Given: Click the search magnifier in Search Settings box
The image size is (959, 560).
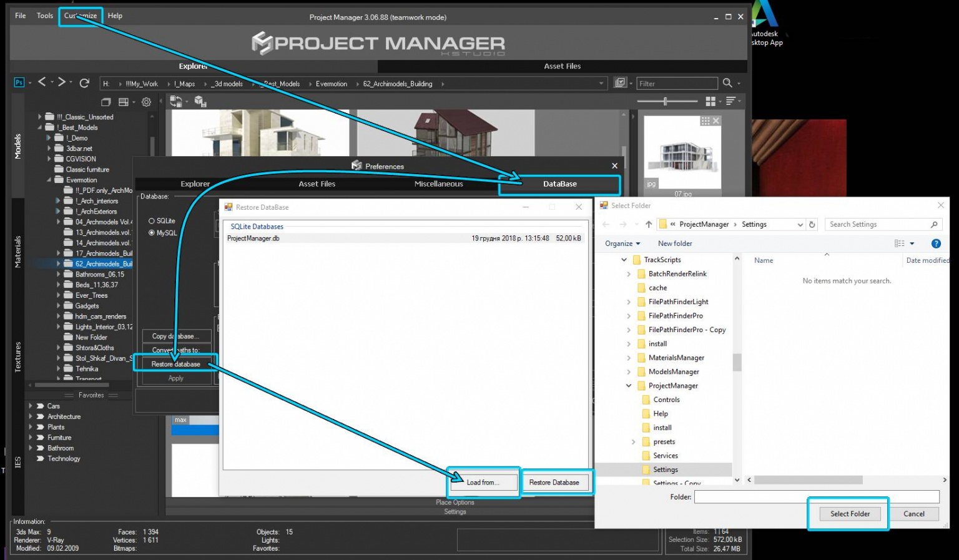Looking at the screenshot, I should pos(934,224).
